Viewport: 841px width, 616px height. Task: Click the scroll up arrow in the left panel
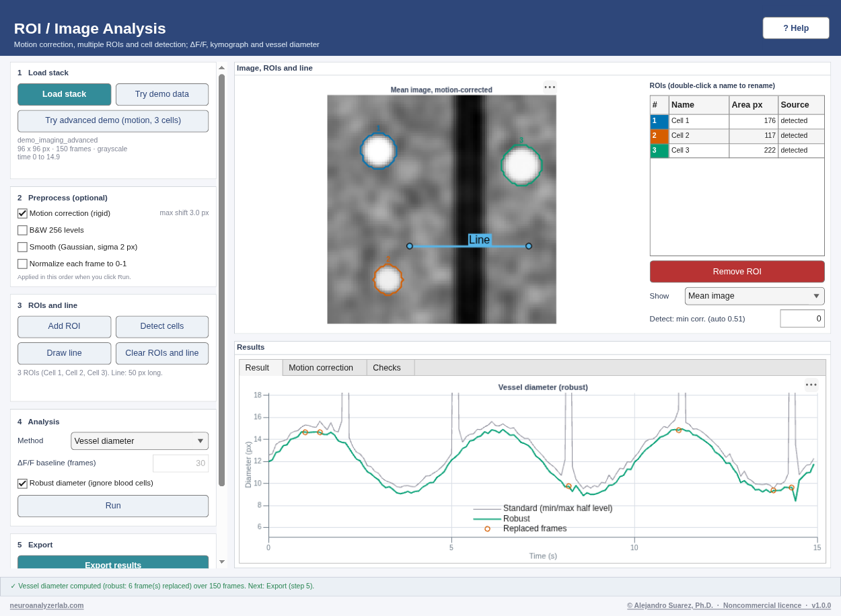(x=221, y=68)
